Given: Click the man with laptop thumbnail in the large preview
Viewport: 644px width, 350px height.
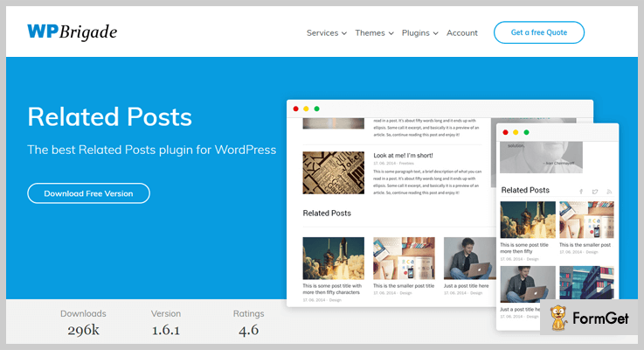Looking at the screenshot, I should coord(470,258).
